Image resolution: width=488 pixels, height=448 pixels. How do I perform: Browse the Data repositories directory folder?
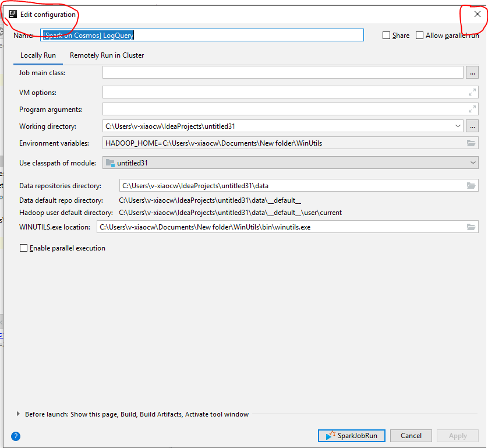pyautogui.click(x=471, y=185)
